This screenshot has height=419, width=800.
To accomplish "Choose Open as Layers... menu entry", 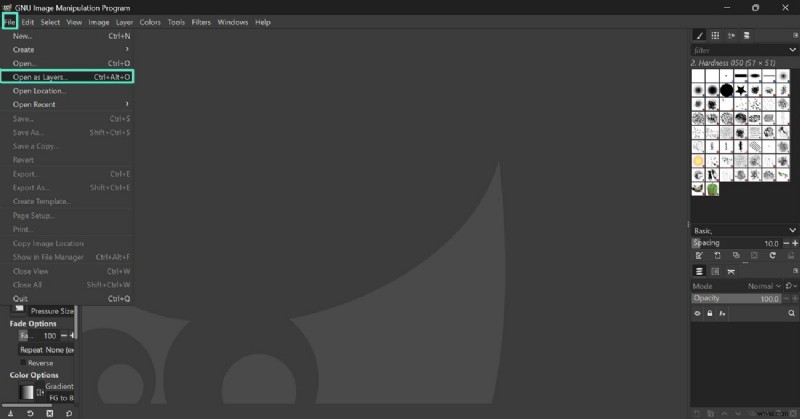I will [67, 77].
